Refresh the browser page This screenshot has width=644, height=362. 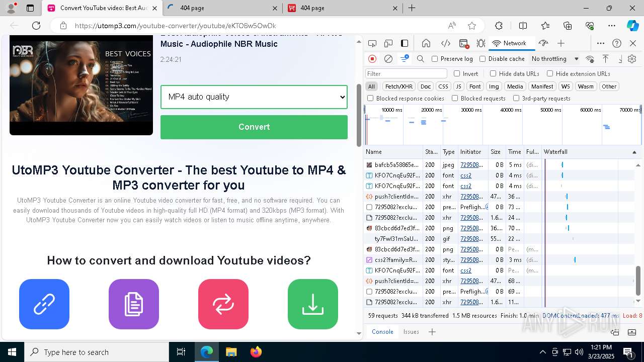[x=36, y=26]
